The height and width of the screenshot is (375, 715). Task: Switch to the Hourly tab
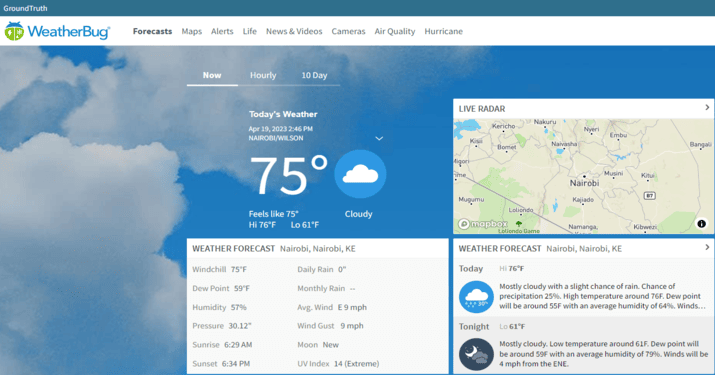coord(263,75)
